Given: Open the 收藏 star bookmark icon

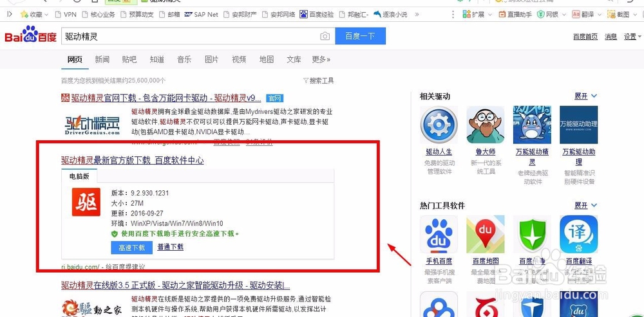Looking at the screenshot, I should (24, 14).
